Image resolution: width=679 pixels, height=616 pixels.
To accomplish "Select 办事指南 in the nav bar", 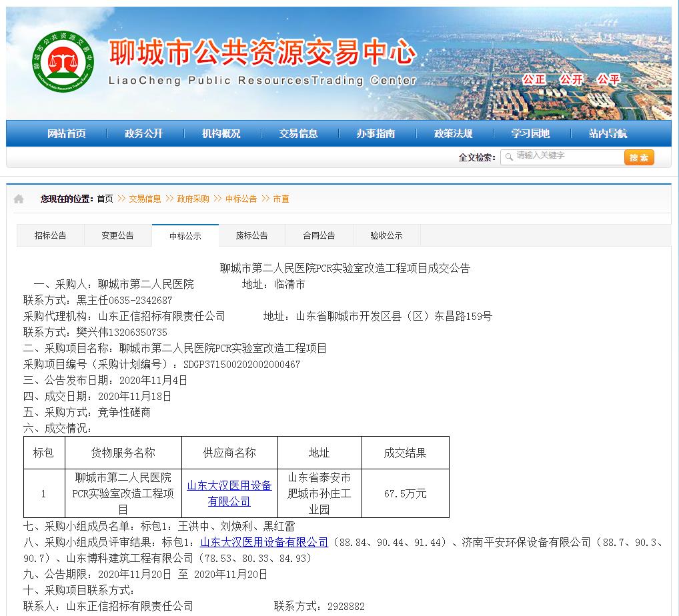I will (376, 133).
